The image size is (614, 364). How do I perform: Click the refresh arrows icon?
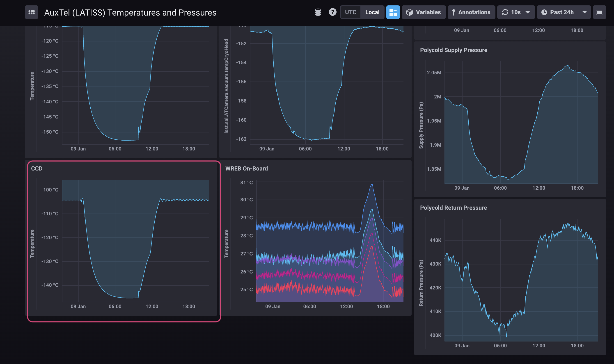(x=505, y=12)
